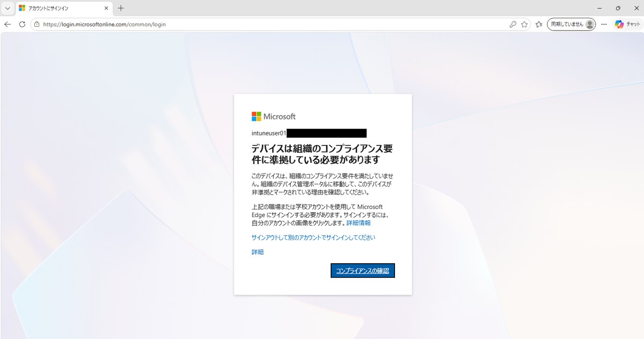Click サインアウトして別のアカウントでサインインしてください link
The height and width of the screenshot is (339, 644).
coord(313,237)
